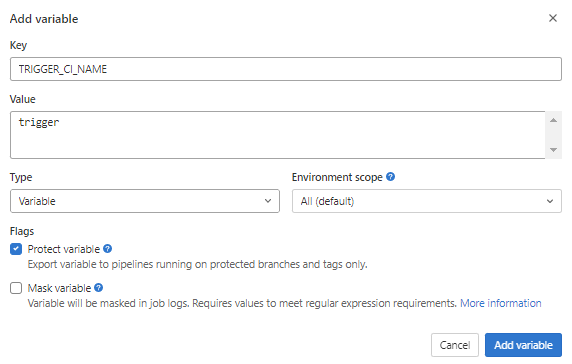Click Value field scroll up arrow
The image size is (572, 364).
[x=553, y=120]
